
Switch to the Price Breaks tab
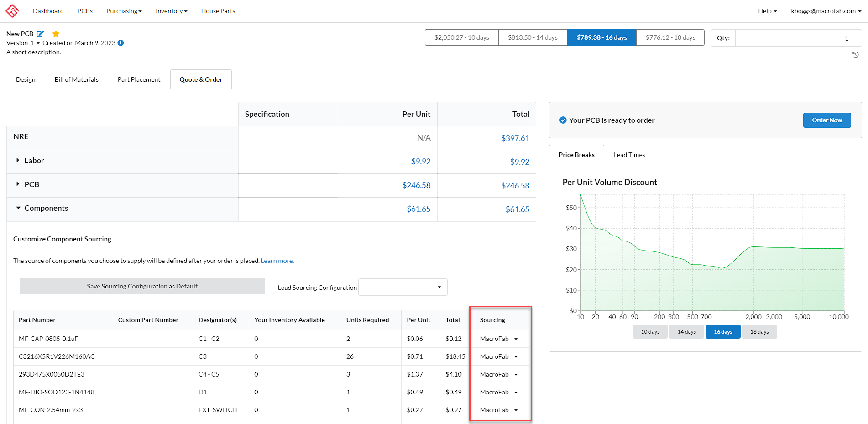[x=576, y=155]
